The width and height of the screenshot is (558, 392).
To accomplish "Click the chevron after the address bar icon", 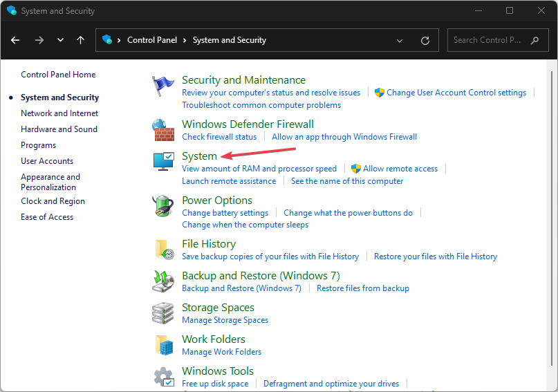I will 119,40.
